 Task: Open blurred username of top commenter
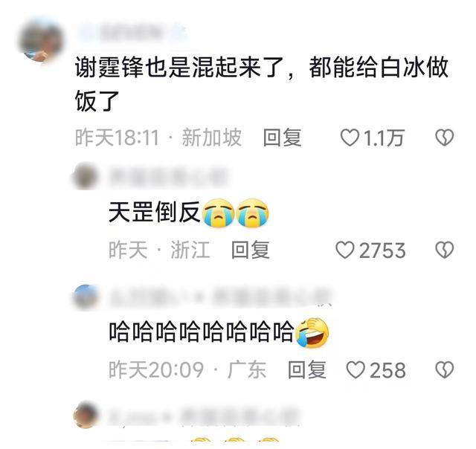(x=131, y=33)
